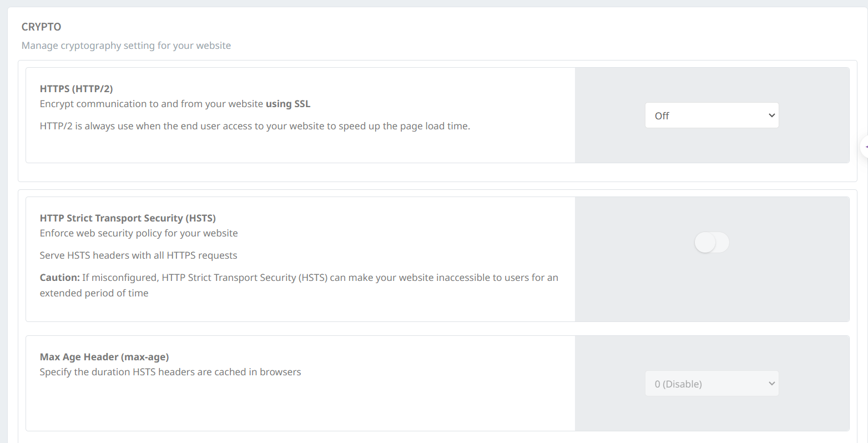Open the HTTPS mode dropdown showing Off

pyautogui.click(x=705, y=115)
